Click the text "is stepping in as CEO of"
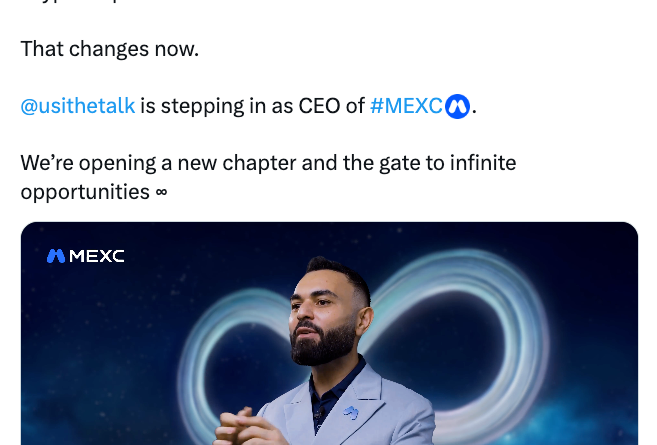Screen dimensions: 657x445 click(x=252, y=106)
